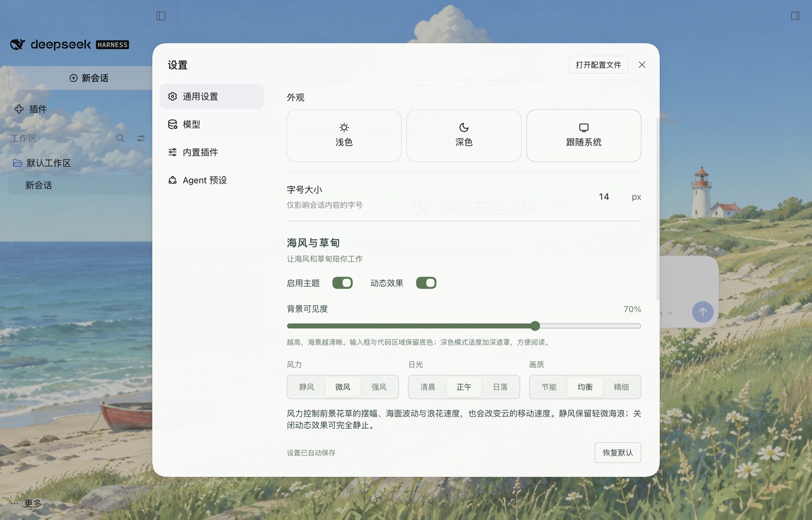
Task: Click the 更多 ellipsis icon
Action: pos(14,504)
